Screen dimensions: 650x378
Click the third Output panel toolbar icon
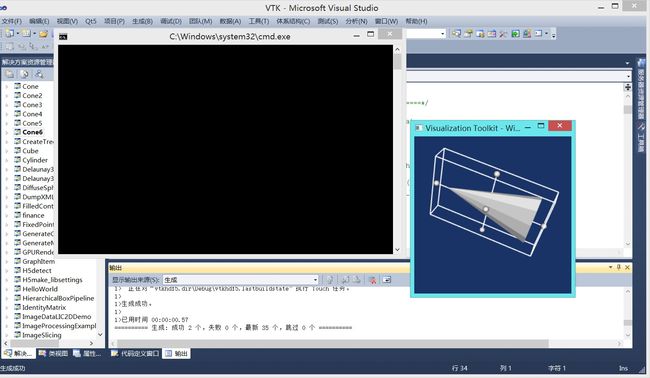[356, 280]
